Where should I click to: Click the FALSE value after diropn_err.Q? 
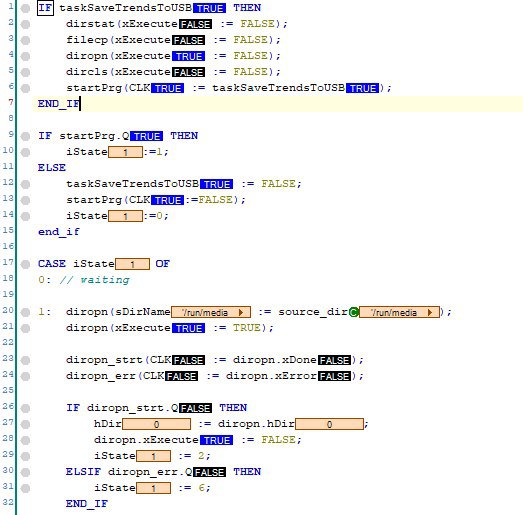point(209,473)
